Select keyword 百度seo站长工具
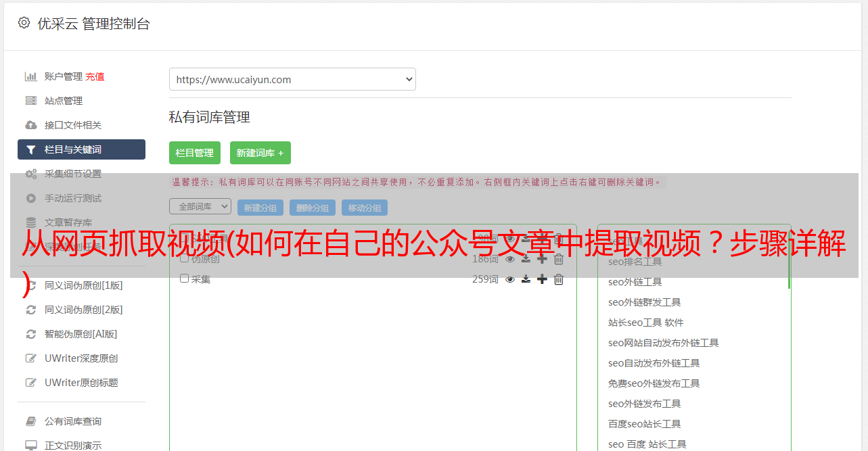 pyautogui.click(x=644, y=424)
